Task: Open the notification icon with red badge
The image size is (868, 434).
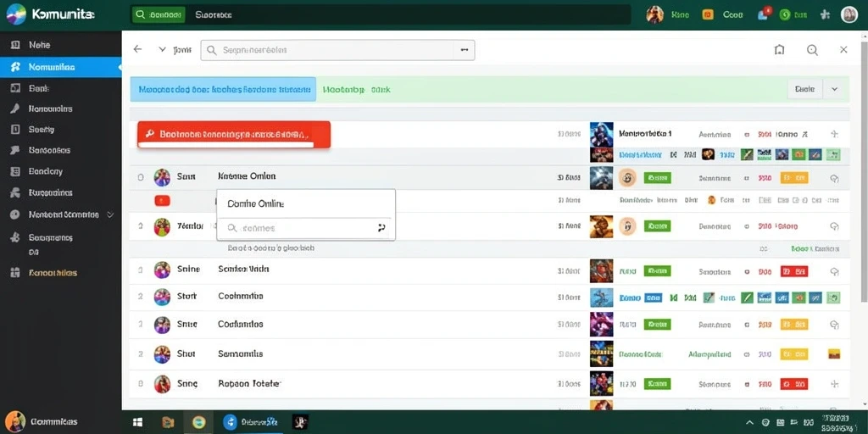Action: click(x=764, y=14)
